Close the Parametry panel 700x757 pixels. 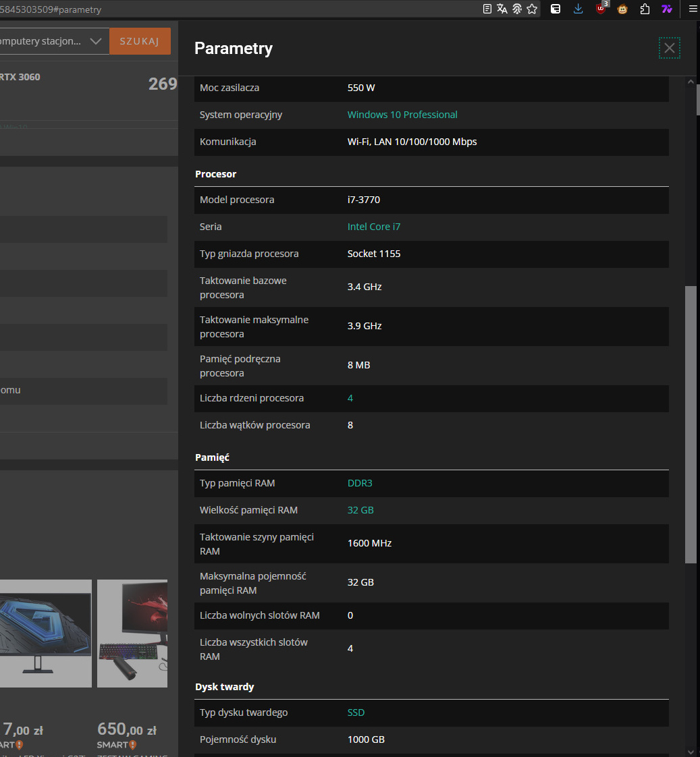(669, 48)
